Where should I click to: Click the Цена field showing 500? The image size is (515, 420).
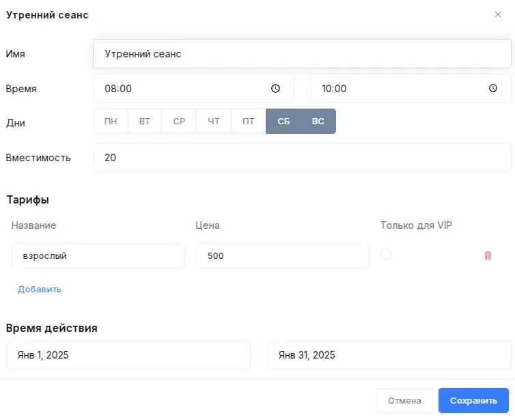[x=282, y=256]
